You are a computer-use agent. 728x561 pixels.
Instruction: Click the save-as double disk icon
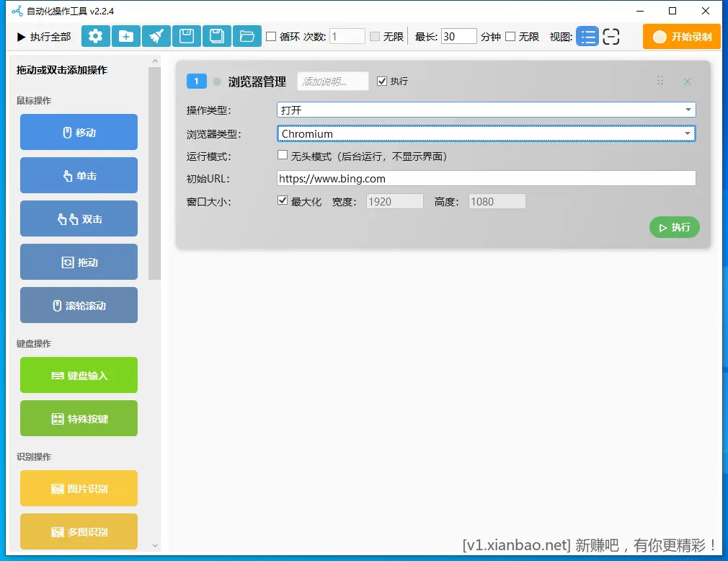(x=216, y=35)
